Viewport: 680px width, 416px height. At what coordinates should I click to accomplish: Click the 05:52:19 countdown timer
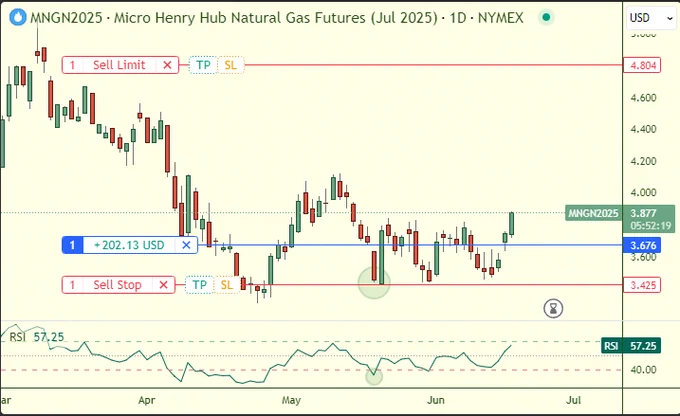651,226
